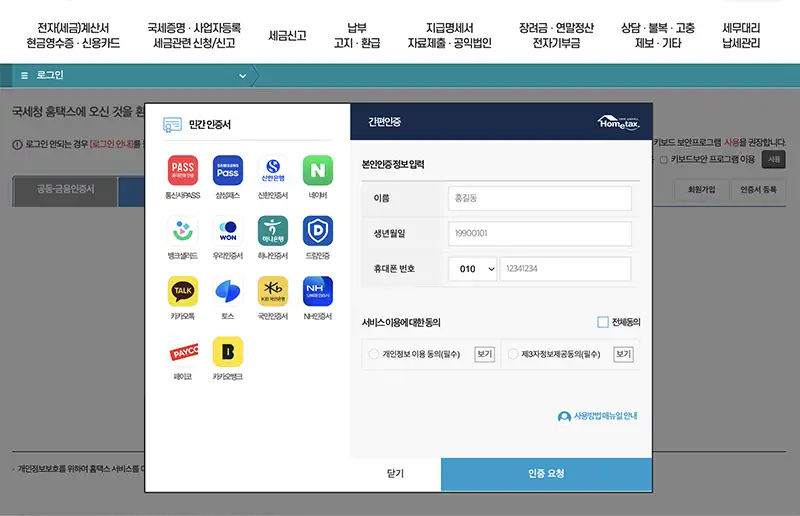View 제3자정보제공동의 terms via 보기
The height and width of the screenshot is (516, 800).
(x=623, y=354)
